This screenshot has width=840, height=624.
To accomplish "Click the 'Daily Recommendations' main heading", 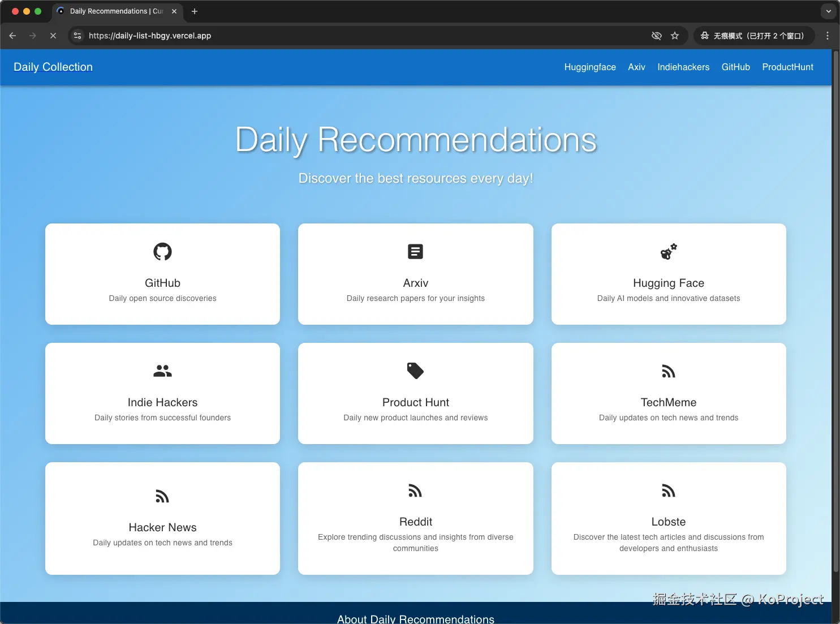I will tap(416, 140).
